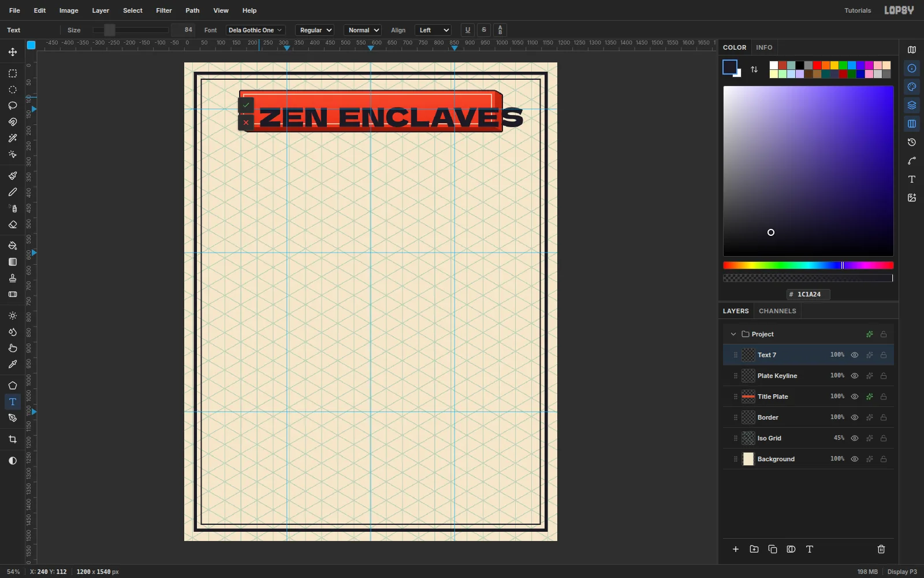Open the File menu

click(15, 10)
